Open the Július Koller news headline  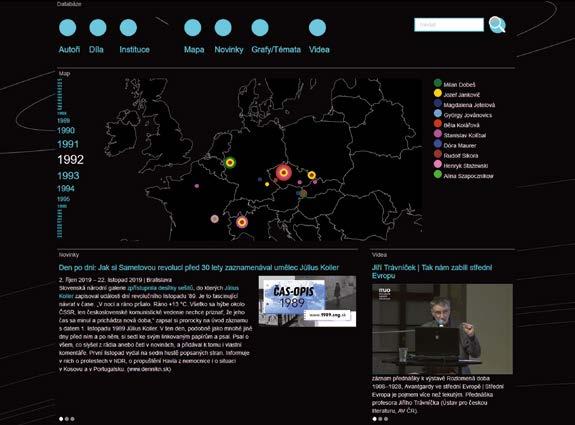click(199, 268)
